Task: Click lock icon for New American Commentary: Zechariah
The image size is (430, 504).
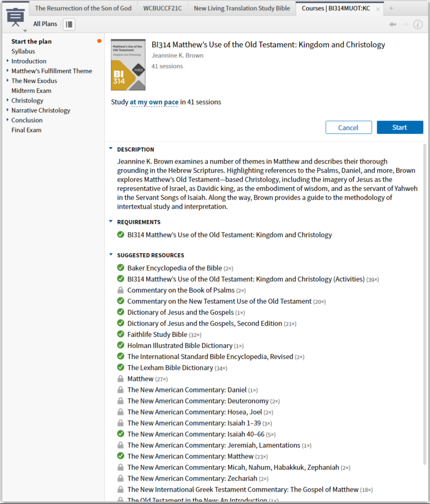Action: pyautogui.click(x=120, y=478)
